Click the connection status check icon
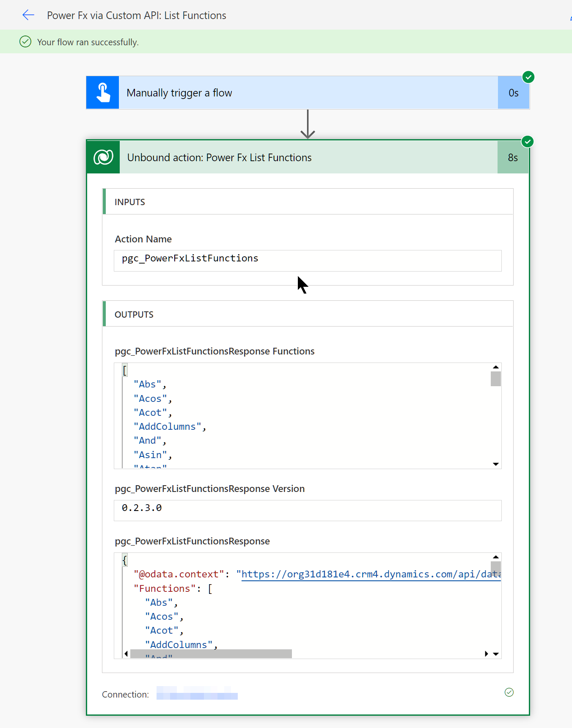The image size is (572, 728). coord(509,692)
